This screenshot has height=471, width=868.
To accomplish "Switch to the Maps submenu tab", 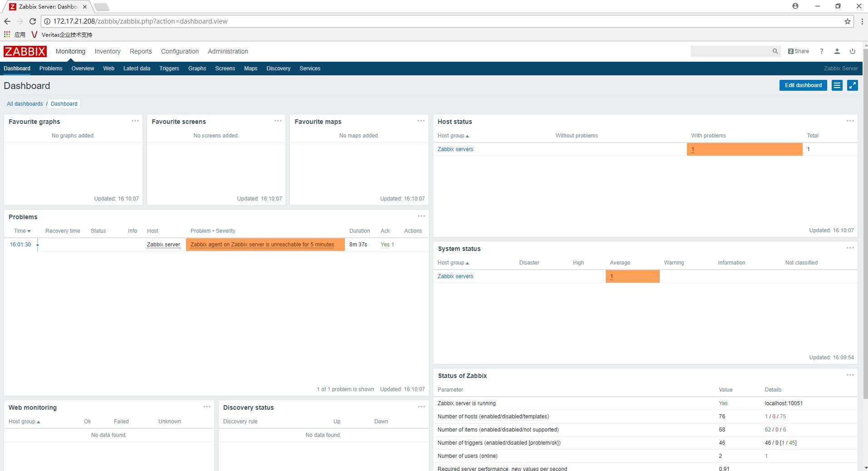I will point(250,69).
